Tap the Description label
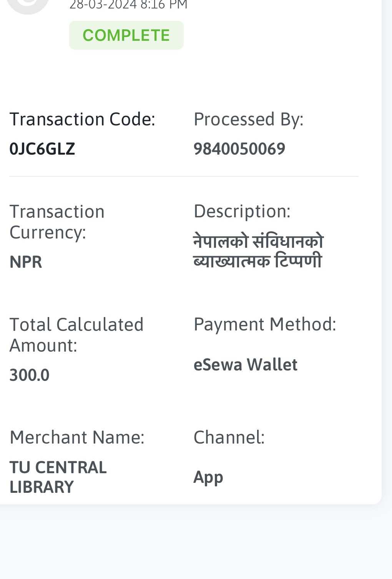This screenshot has height=579, width=392. [242, 211]
